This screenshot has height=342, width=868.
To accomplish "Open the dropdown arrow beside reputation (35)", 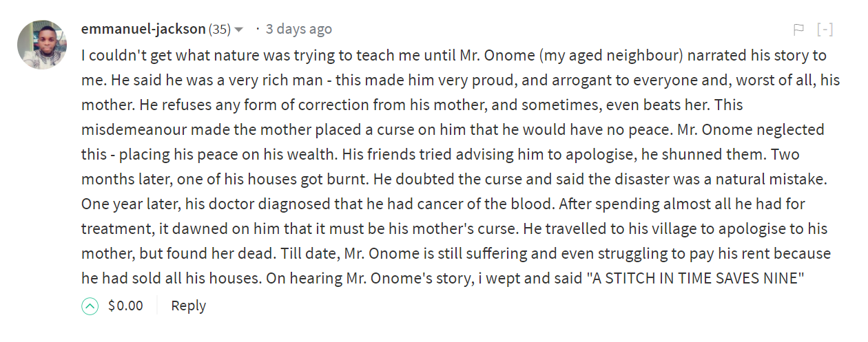I will [x=239, y=30].
